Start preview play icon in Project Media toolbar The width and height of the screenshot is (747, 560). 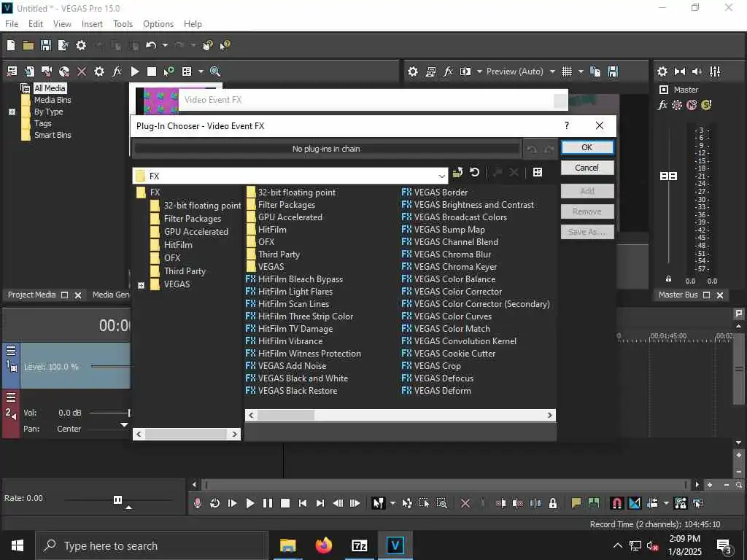tap(135, 71)
